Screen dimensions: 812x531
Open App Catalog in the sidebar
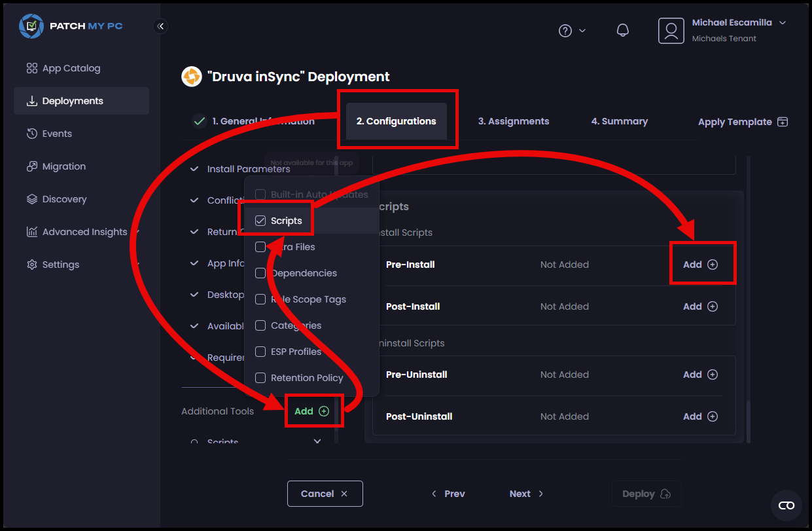(81, 68)
